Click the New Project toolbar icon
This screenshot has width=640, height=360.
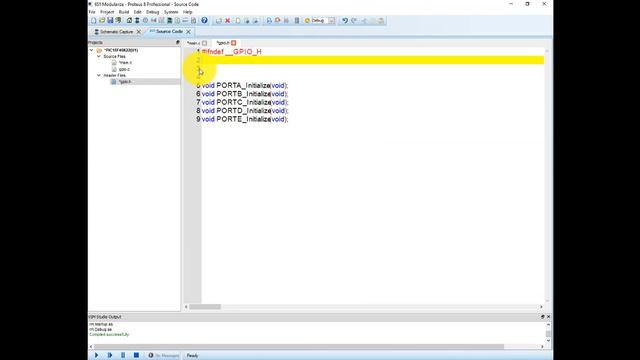pos(93,20)
